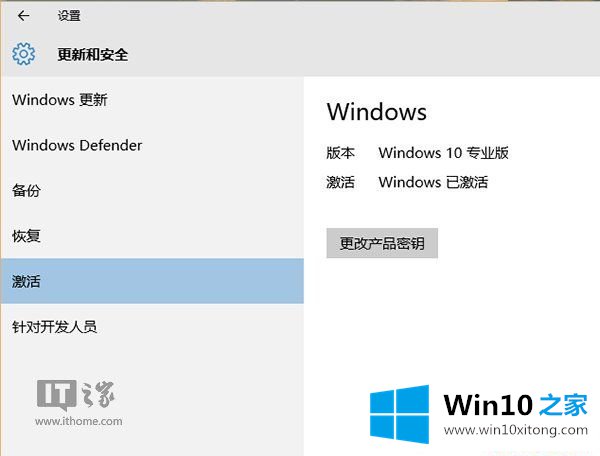Open the Windows 更新 section
The height and width of the screenshot is (456, 600).
(x=60, y=100)
